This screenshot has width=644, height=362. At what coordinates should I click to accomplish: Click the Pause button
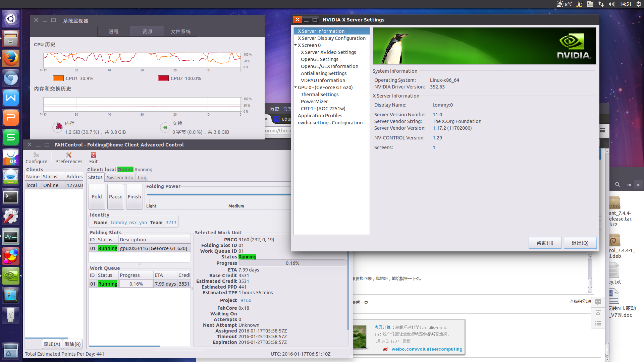[x=116, y=197]
